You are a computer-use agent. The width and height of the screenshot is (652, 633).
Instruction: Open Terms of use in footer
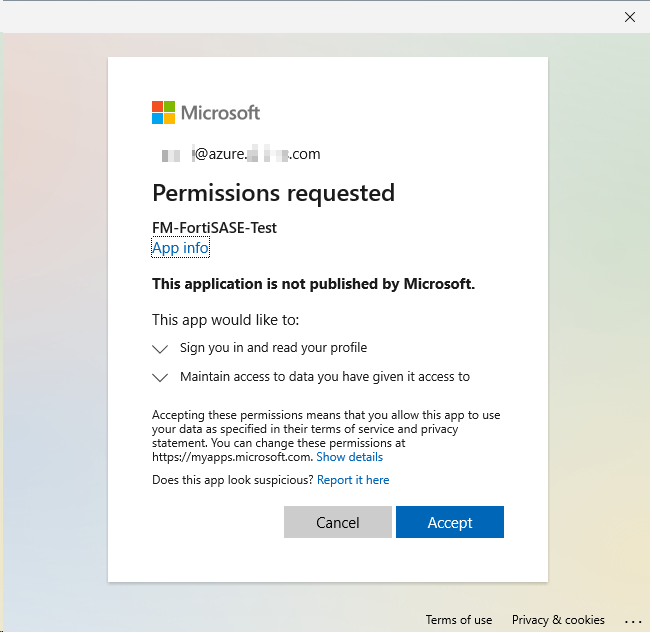(x=459, y=620)
